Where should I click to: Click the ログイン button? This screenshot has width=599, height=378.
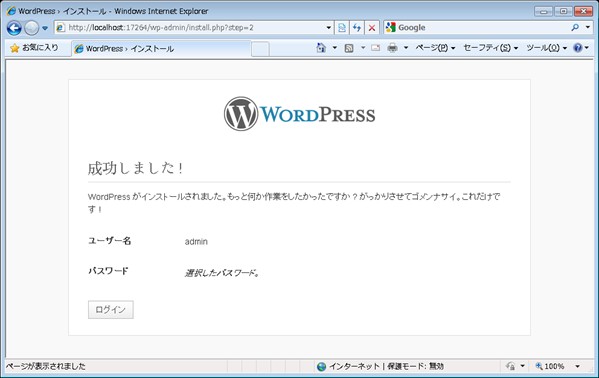click(x=111, y=310)
